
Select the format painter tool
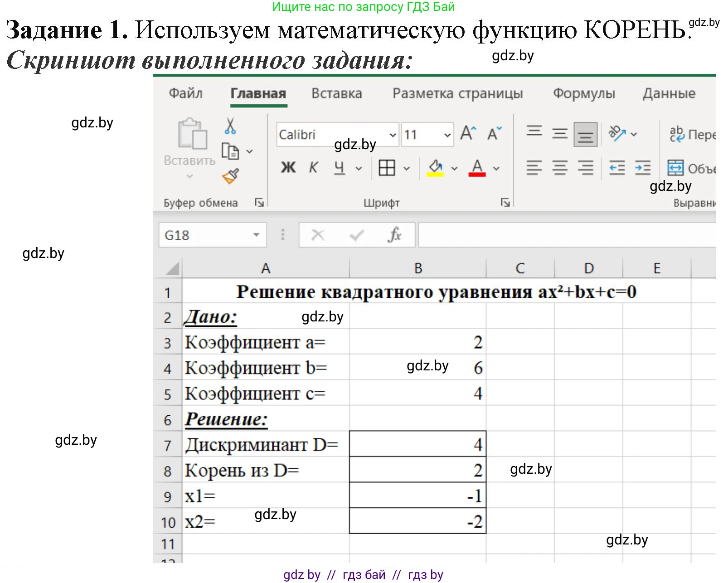click(x=230, y=175)
